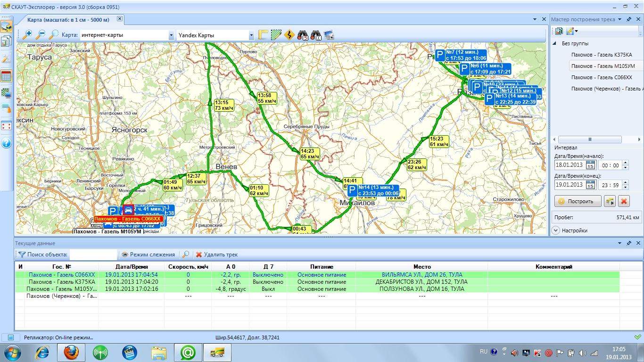This screenshot has height=362, width=644.
Task: Select table row with 19.01.2013 17:04:54
Action: click(x=317, y=275)
